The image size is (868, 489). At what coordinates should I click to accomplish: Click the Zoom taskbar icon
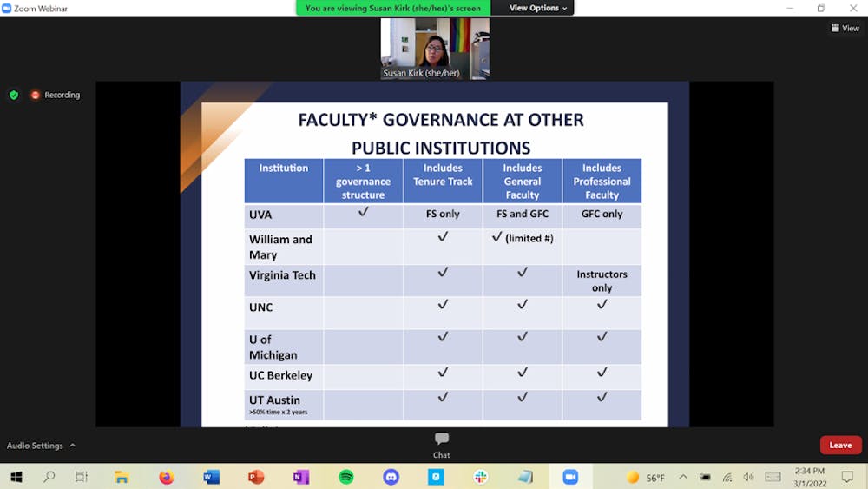click(x=570, y=477)
